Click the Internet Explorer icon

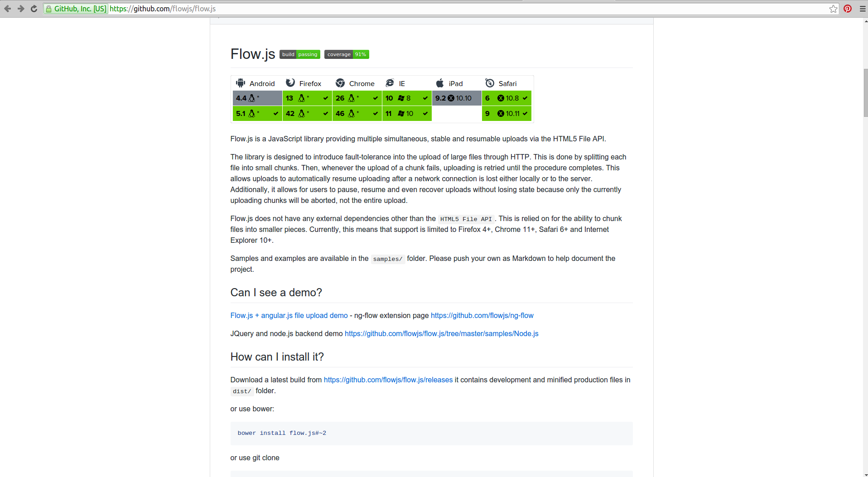tap(390, 83)
